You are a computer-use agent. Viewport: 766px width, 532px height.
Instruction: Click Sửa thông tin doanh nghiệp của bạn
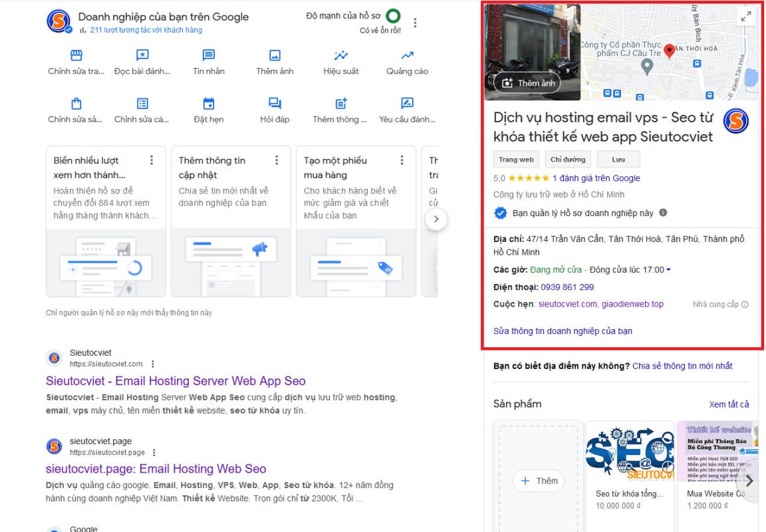[563, 331]
